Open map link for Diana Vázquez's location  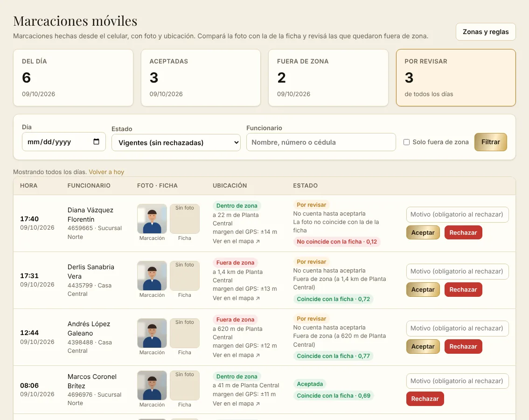click(x=236, y=241)
